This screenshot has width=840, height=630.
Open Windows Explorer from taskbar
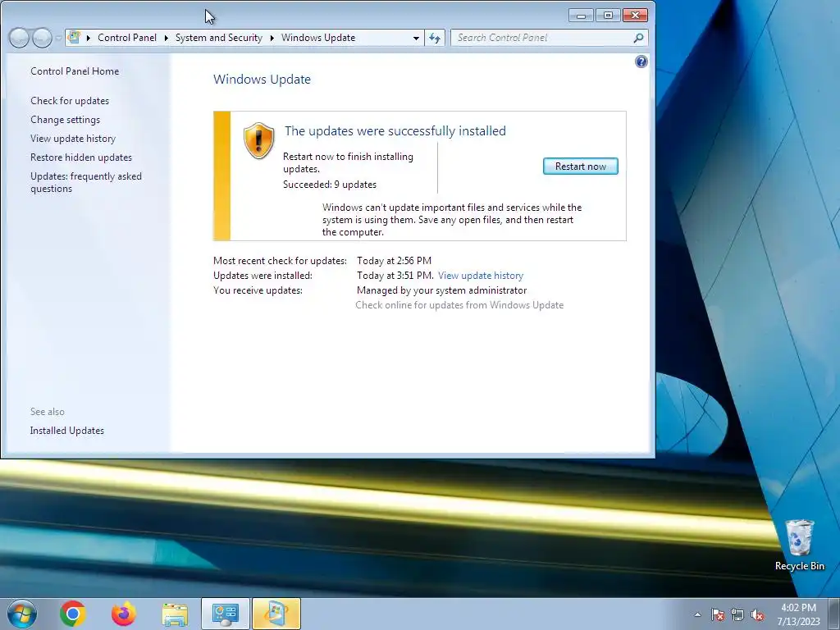pyautogui.click(x=175, y=614)
